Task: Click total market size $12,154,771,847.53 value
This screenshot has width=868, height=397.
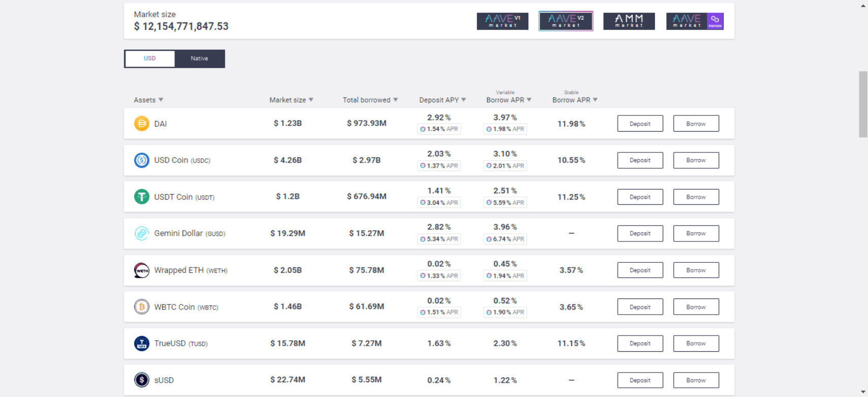Action: click(181, 26)
